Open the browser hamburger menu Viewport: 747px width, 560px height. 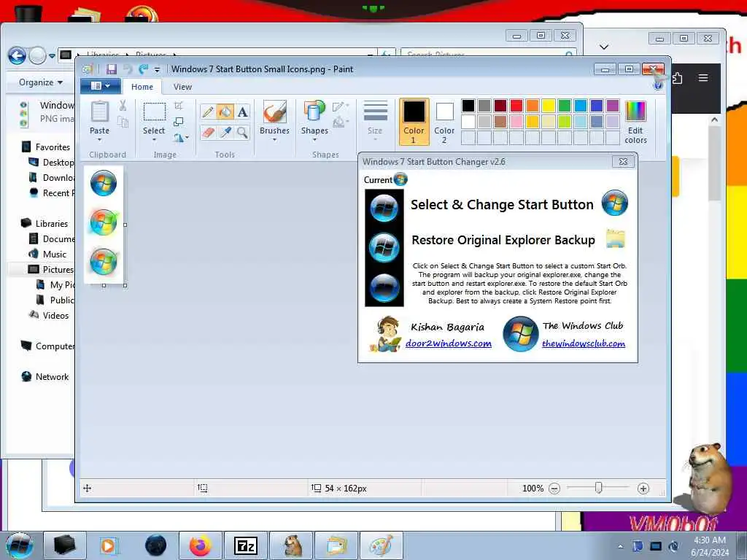(703, 77)
